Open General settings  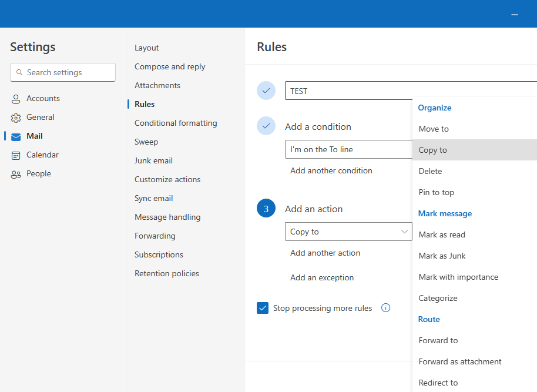(x=41, y=117)
